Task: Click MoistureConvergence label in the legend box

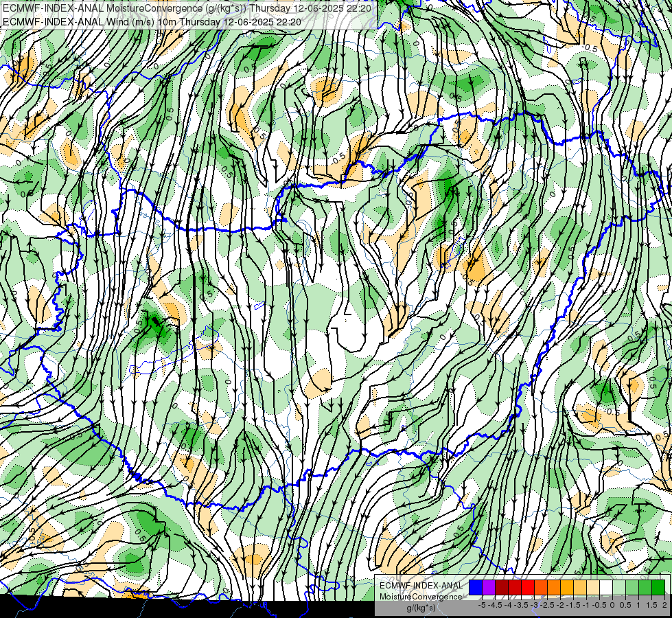Action: (x=421, y=597)
